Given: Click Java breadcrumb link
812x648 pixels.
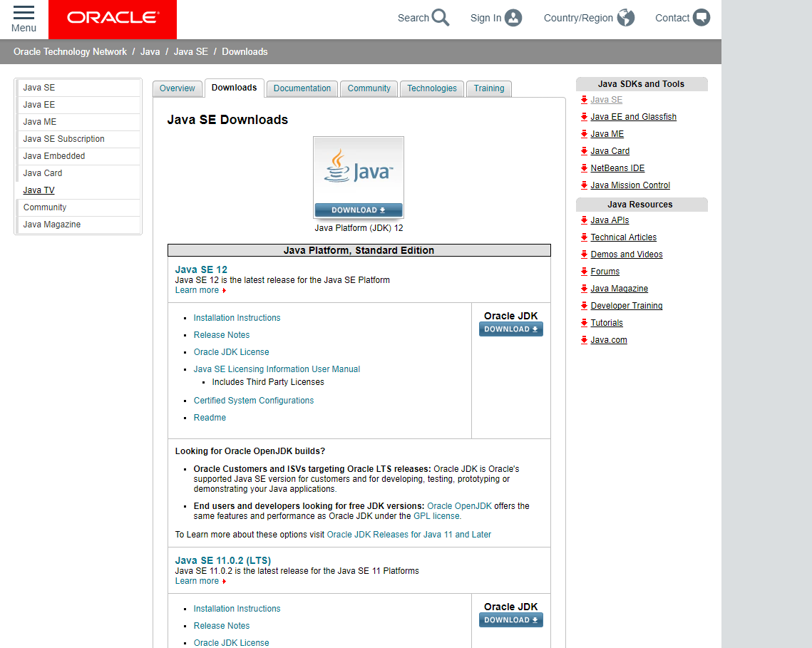Looking at the screenshot, I should pyautogui.click(x=150, y=52).
